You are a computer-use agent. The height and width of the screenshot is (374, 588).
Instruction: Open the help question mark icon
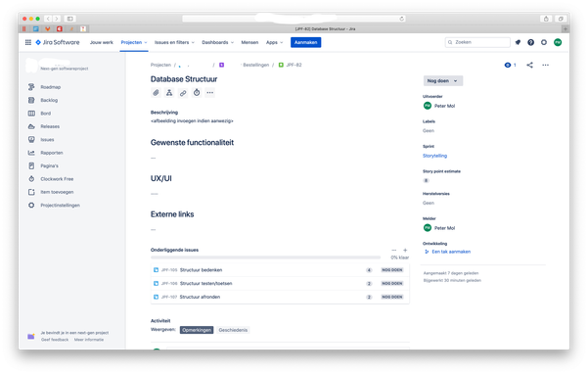tap(530, 42)
